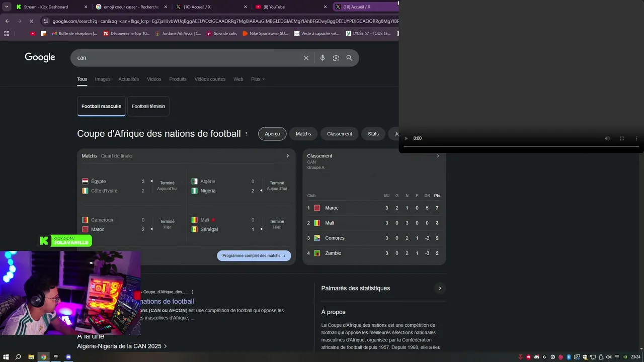The image size is (644, 362).
Task: Open Google Lens image search
Action: pos(336,58)
